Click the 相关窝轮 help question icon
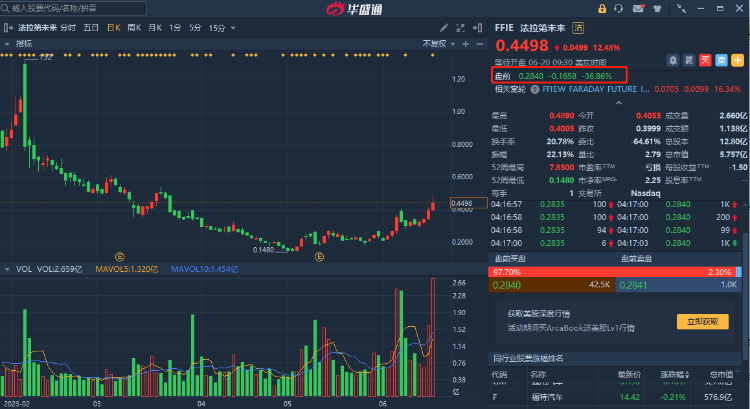This screenshot has width=750, height=409. [535, 89]
